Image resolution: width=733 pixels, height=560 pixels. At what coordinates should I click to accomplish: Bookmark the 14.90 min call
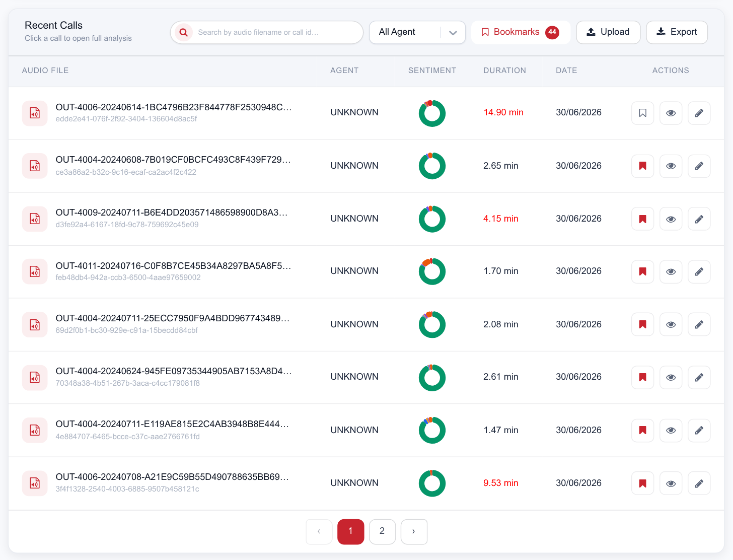[643, 113]
